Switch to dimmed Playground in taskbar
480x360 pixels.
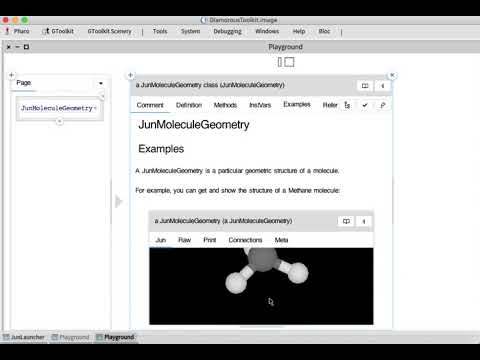(71, 337)
